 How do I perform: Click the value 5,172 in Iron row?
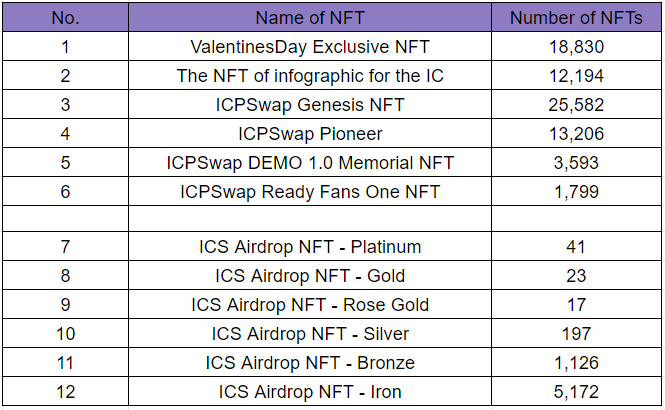coord(576,392)
